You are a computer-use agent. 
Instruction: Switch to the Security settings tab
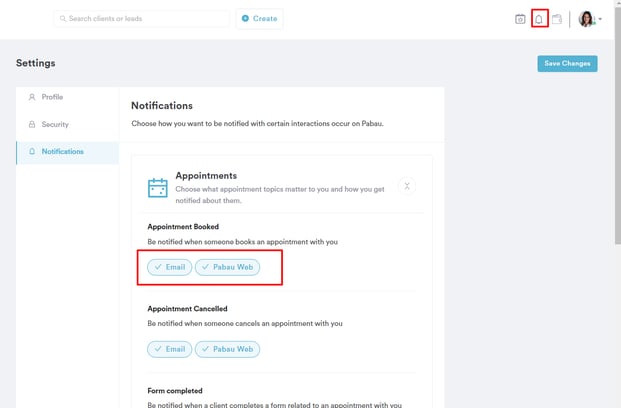55,125
